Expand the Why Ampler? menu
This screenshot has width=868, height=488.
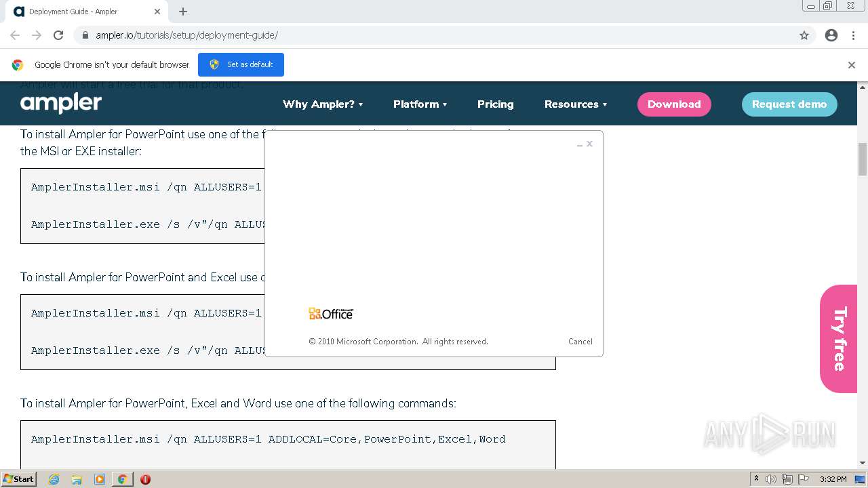[323, 104]
